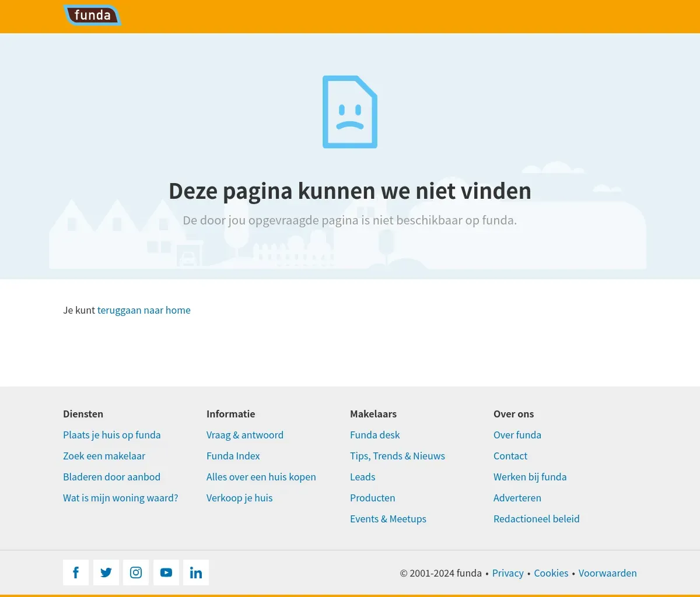Open 'Bladeren door aanbod' link

(112, 477)
